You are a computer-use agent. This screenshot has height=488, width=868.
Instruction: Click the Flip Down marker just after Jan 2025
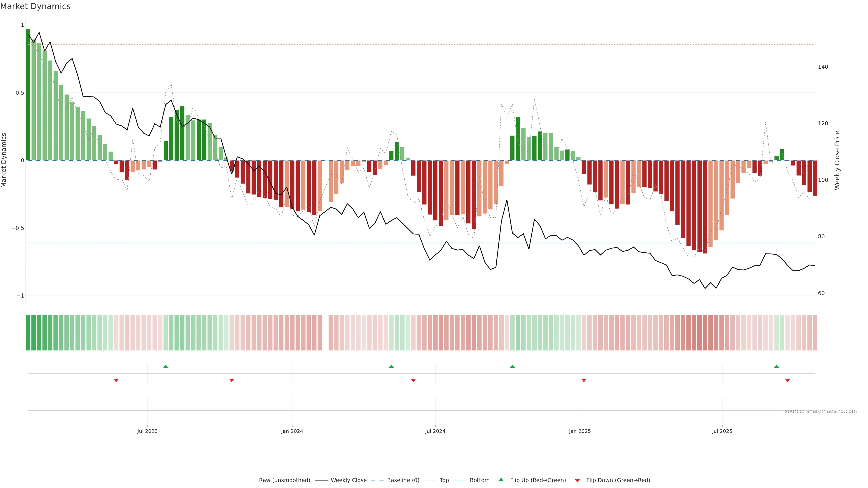(x=584, y=380)
